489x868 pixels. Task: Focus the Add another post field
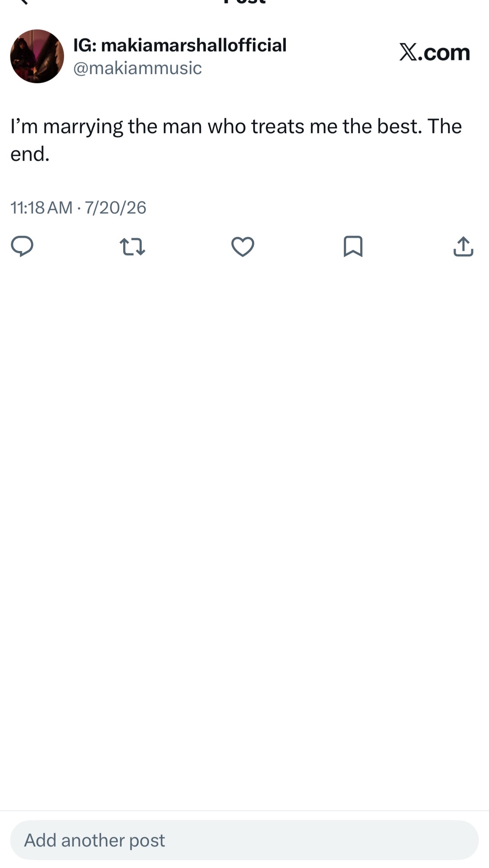click(244, 840)
